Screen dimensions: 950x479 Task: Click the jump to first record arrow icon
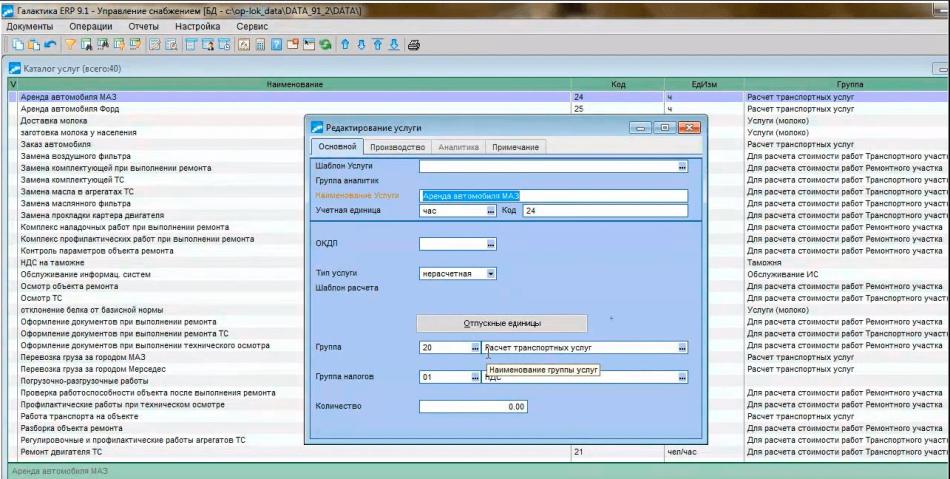pos(378,45)
